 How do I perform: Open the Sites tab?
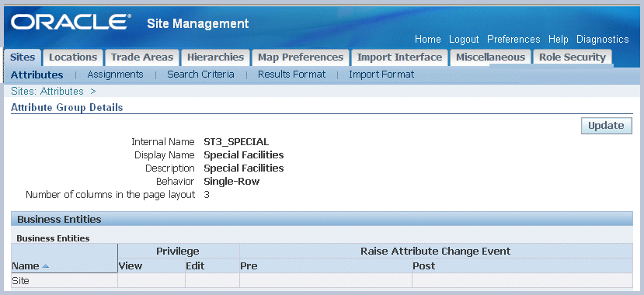coord(23,57)
